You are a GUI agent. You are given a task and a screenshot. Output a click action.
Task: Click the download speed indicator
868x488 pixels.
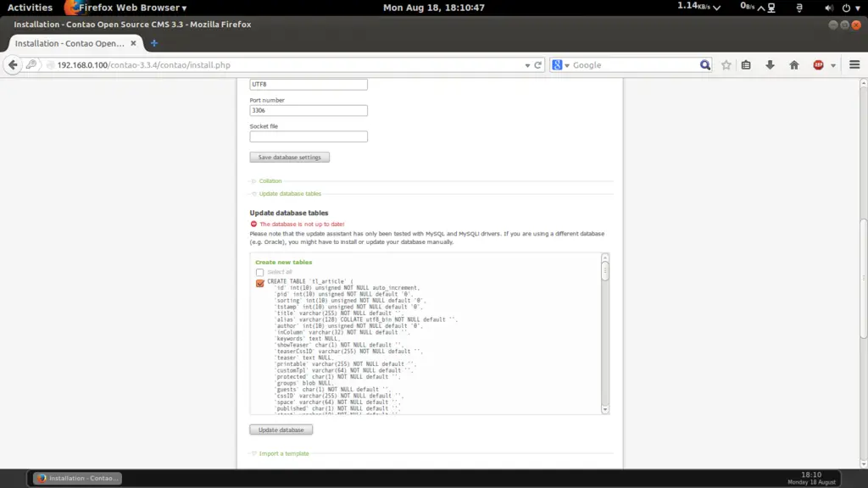coord(698,7)
